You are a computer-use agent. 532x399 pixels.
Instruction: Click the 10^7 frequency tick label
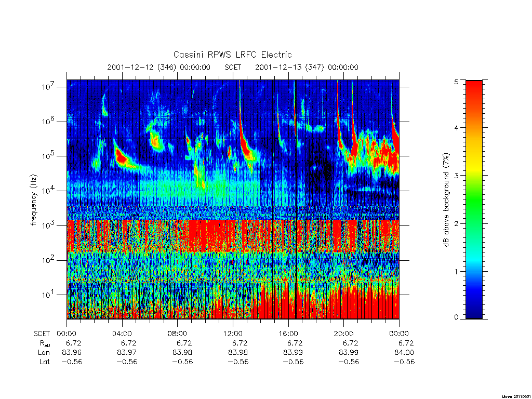(49, 87)
